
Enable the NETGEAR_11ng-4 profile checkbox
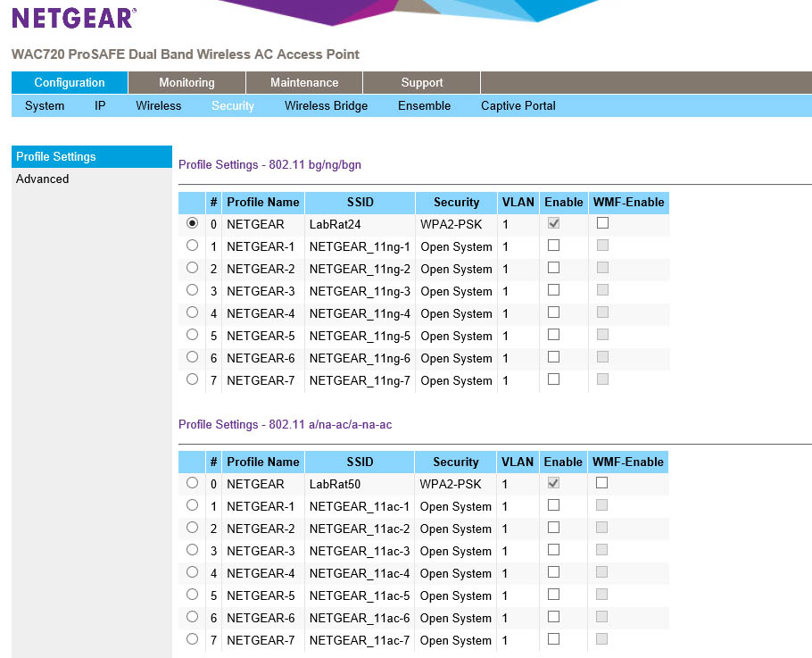click(553, 312)
